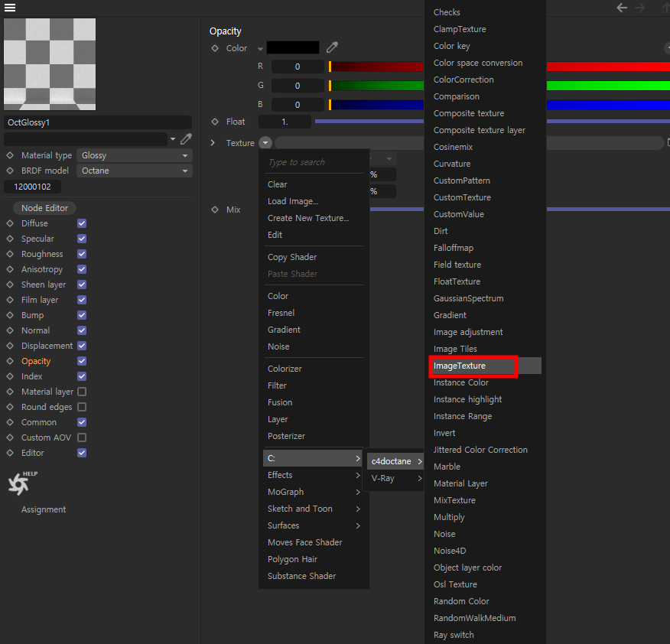Screen dimensions: 670x644
Task: Choose Colorizer from texture menu
Action: coord(285,369)
